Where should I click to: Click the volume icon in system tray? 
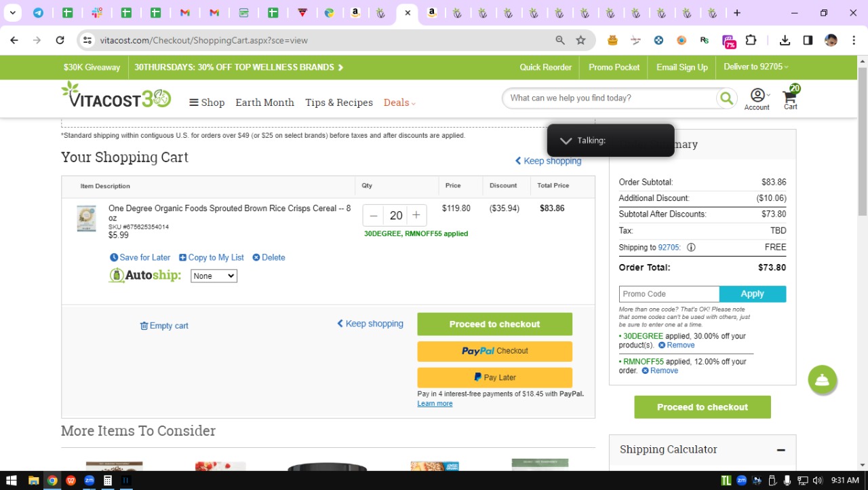pos(817,480)
